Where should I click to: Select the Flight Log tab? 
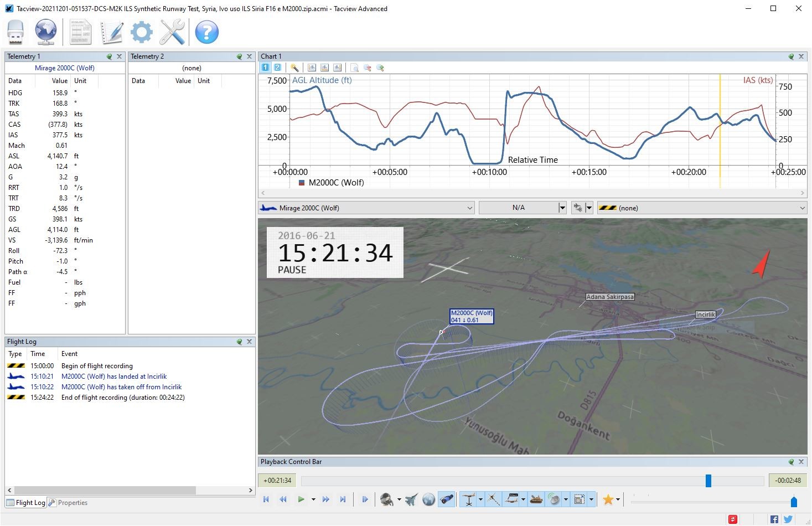(25, 503)
